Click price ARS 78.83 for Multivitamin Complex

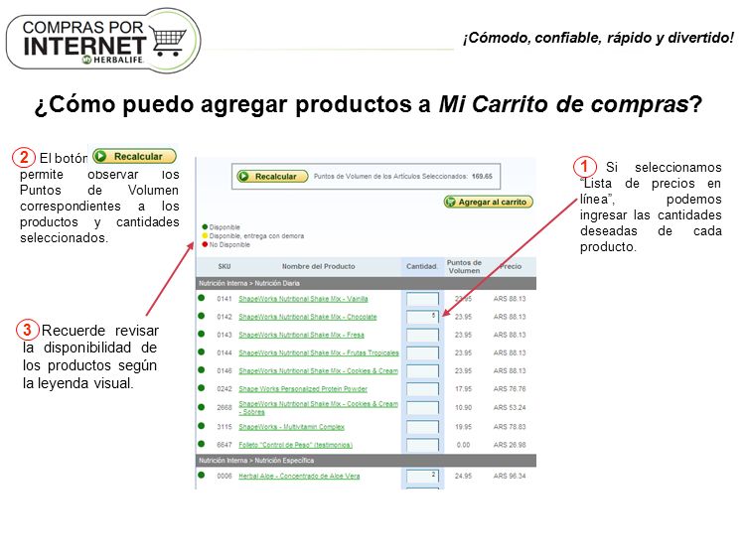pos(510,427)
